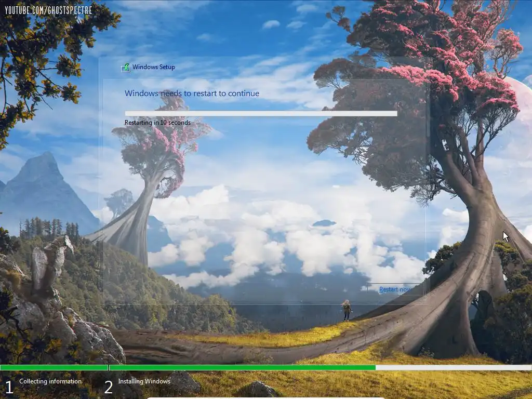Click the 'Windows needs to restart to continue' heading
Screen dimensions: 532x399
pyautogui.click(x=192, y=94)
